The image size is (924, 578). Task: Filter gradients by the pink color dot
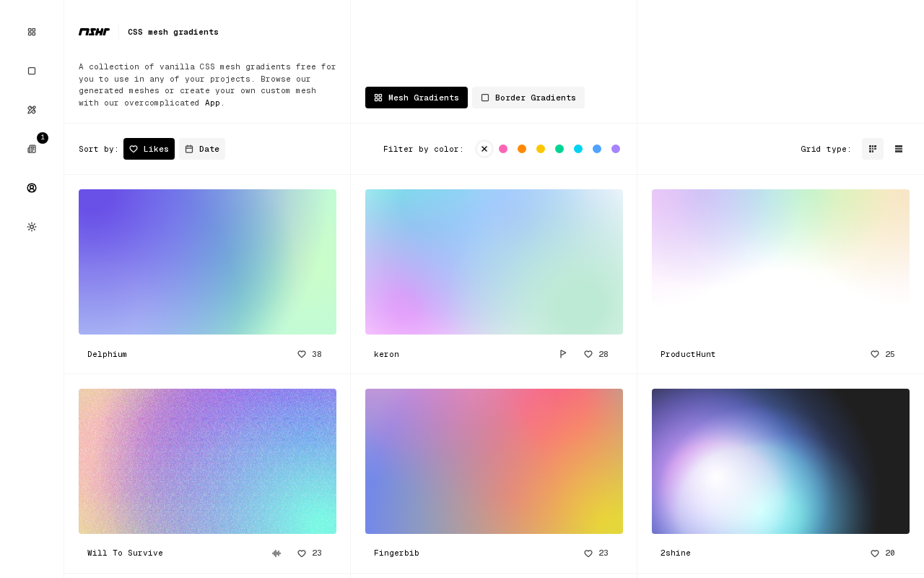[x=503, y=149]
